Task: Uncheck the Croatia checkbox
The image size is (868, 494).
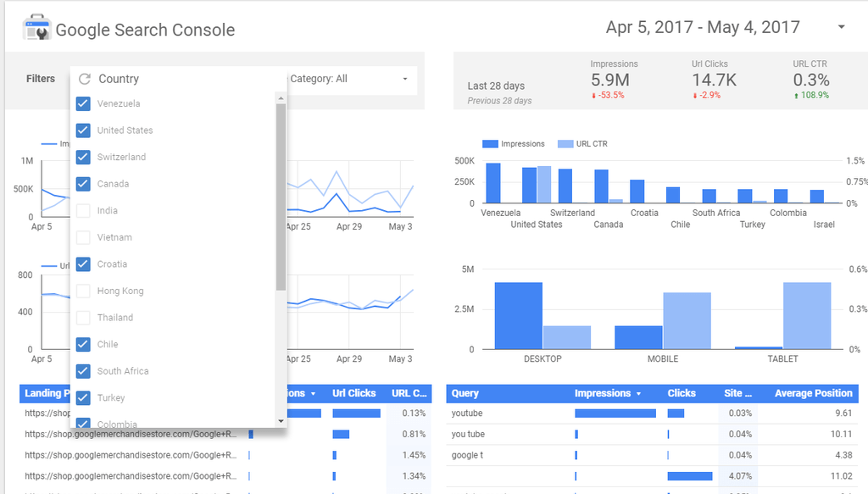Action: click(x=83, y=264)
